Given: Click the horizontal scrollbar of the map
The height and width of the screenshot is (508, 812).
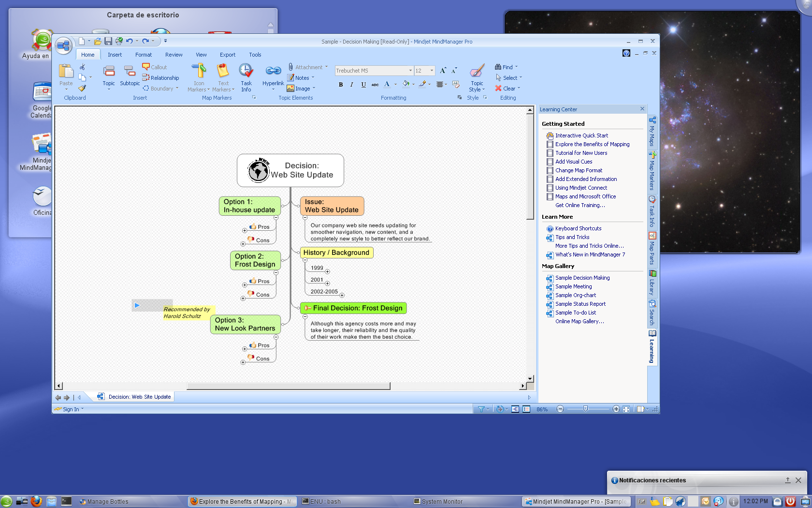Looking at the screenshot, I should 289,386.
